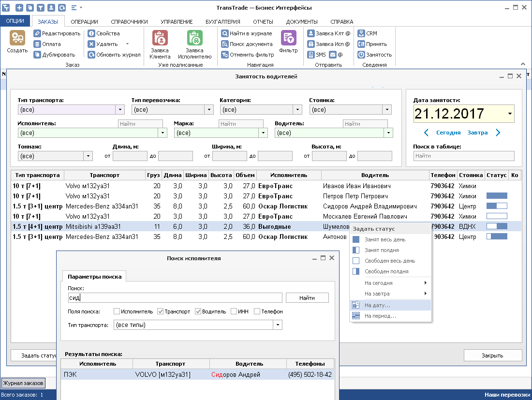This screenshot has width=532, height=400.
Task: Tick the ИНН search field checkbox
Action: [x=234, y=311]
